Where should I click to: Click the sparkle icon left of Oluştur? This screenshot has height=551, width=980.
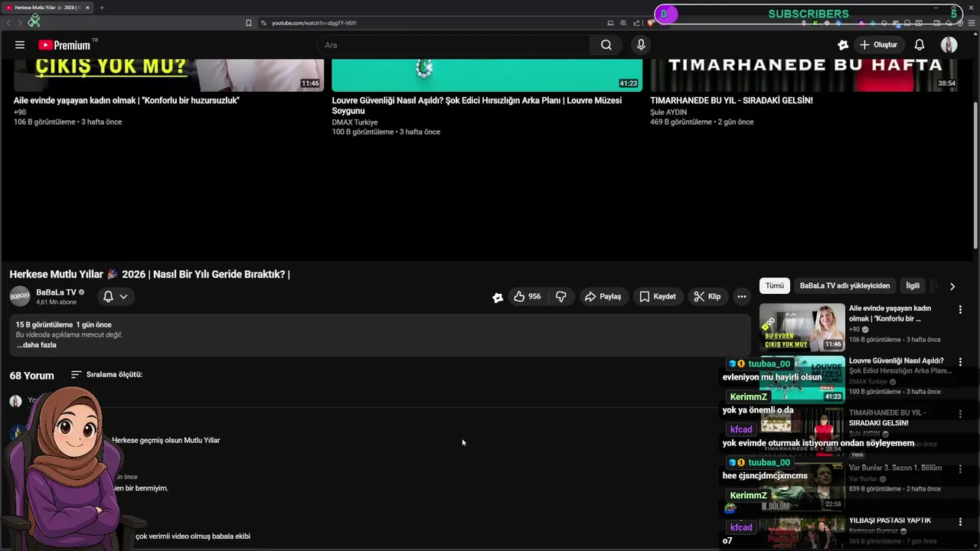pos(843,45)
